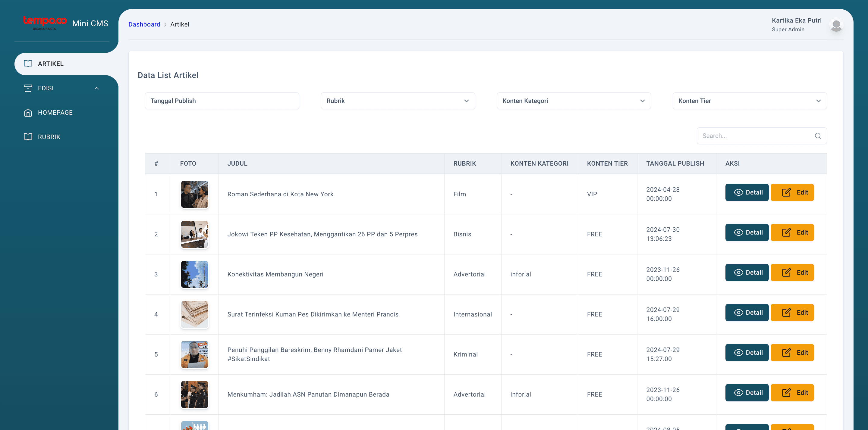Click KONTEN KATEGORI column header
Viewport: 868px width, 430px height.
pos(539,163)
